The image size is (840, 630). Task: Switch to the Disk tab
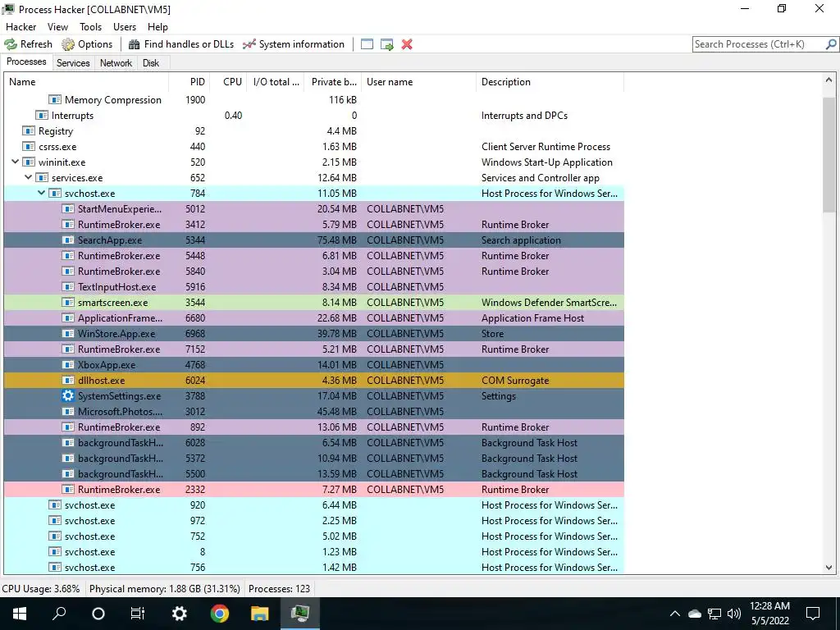[x=151, y=62]
